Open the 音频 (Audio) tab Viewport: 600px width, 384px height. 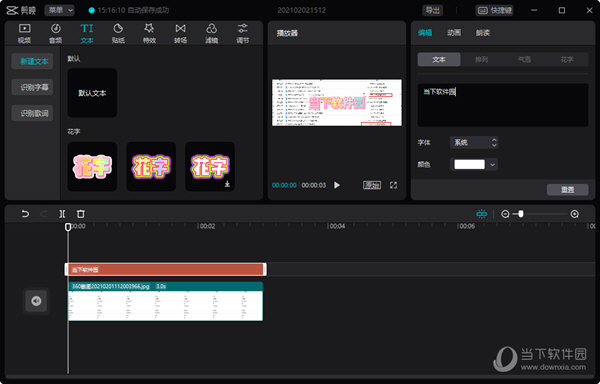point(55,33)
